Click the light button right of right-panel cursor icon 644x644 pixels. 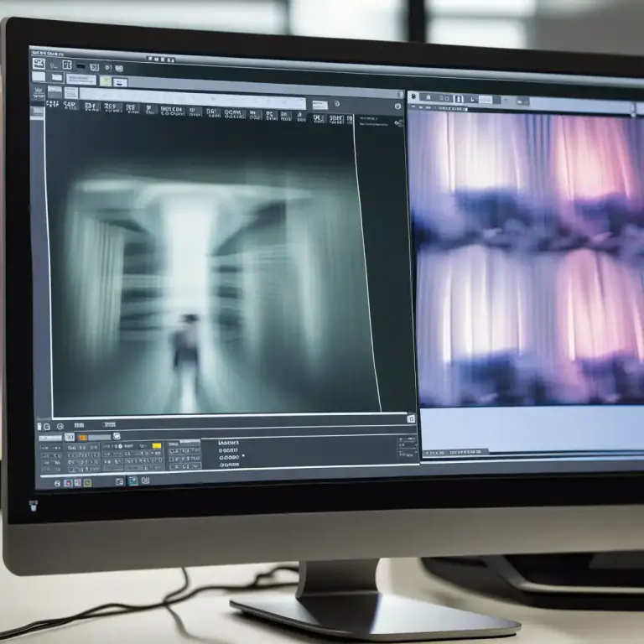(485, 100)
